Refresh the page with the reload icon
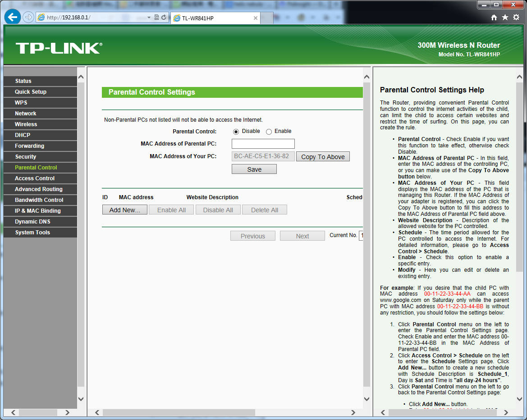This screenshot has width=527, height=420. click(164, 18)
